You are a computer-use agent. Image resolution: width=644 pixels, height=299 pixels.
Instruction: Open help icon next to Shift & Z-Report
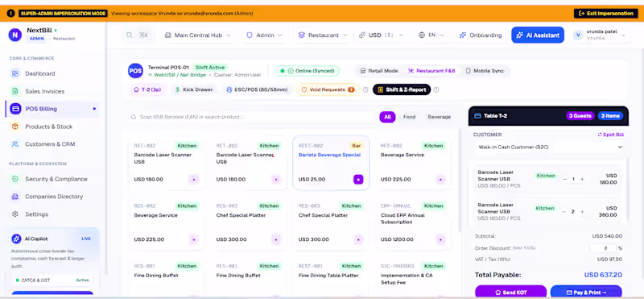click(x=436, y=89)
